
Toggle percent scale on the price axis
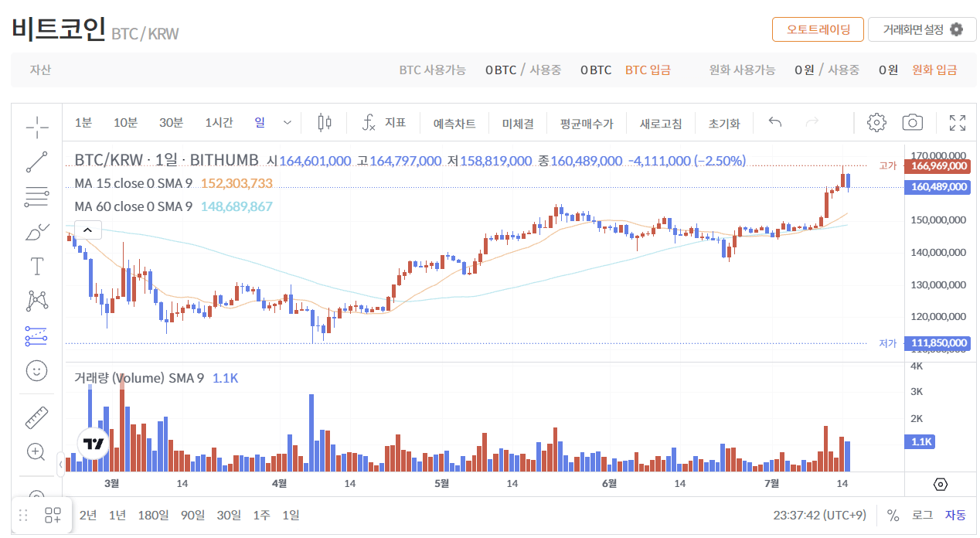click(x=893, y=514)
